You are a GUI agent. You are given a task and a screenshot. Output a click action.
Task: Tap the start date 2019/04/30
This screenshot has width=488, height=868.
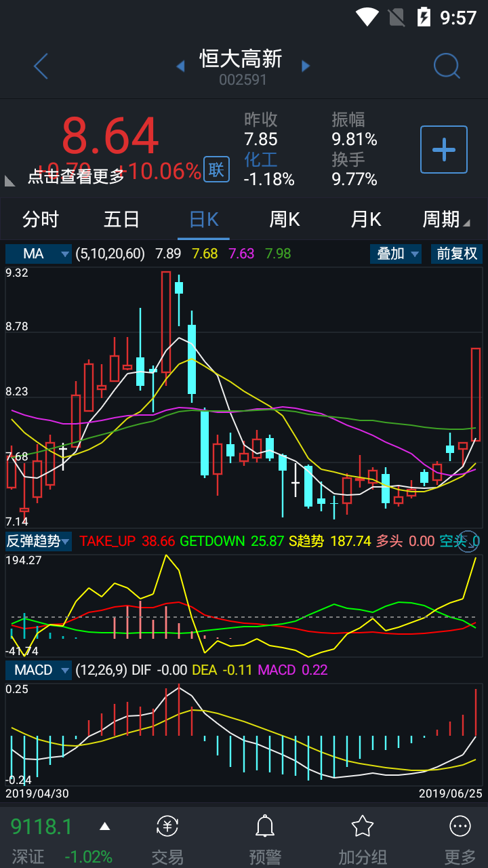(37, 793)
